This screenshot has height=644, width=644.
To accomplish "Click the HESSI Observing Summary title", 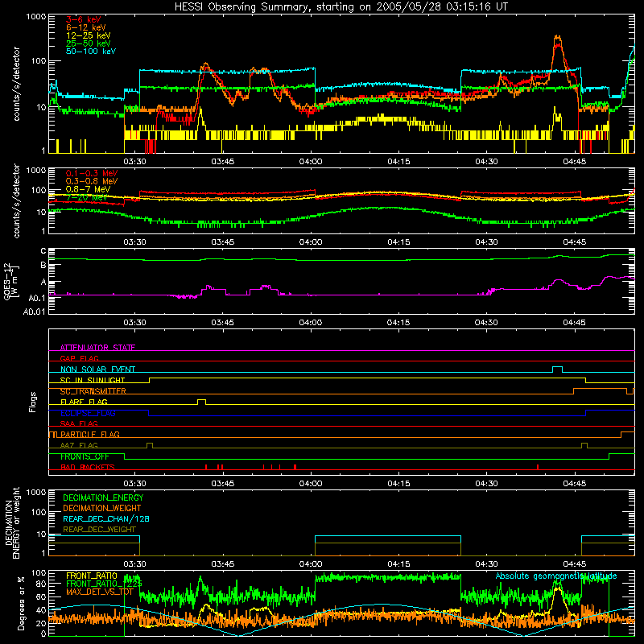I will [341, 7].
